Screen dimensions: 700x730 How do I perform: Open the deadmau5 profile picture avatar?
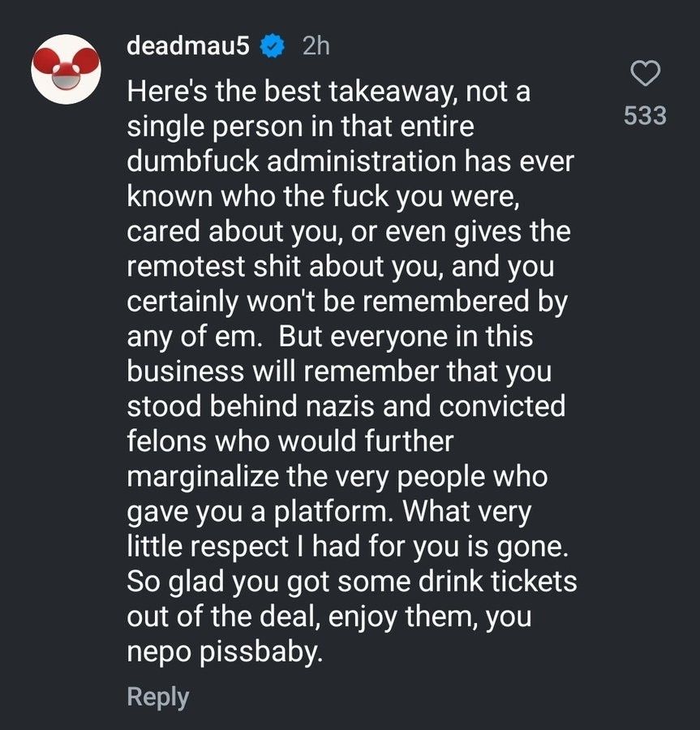pos(66,70)
